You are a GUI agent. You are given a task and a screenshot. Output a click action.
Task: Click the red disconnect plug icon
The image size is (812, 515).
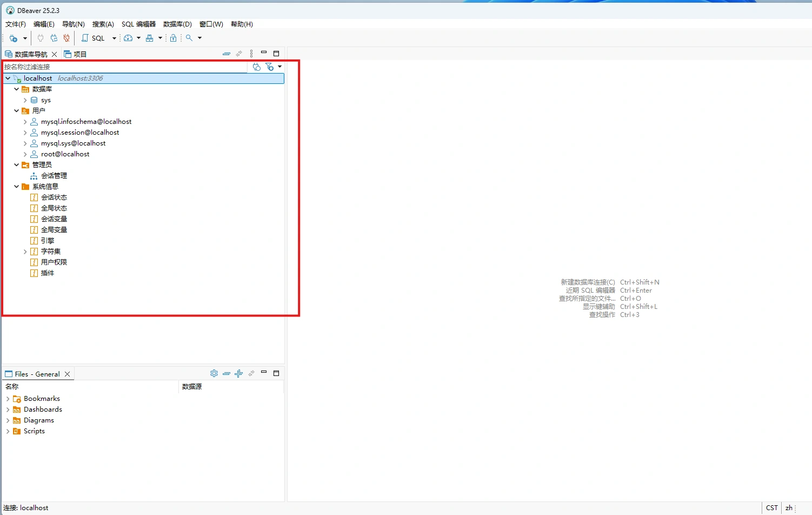point(66,38)
